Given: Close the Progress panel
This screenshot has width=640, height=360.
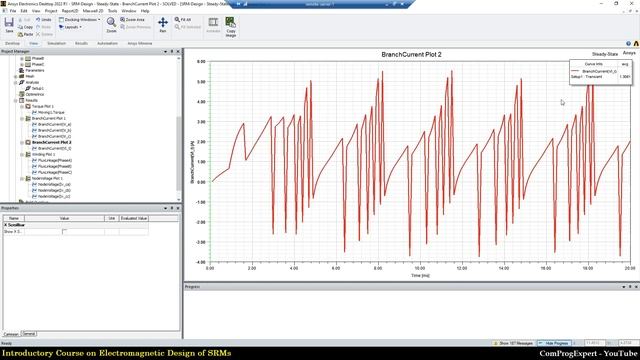Looking at the screenshot, I should pos(636,287).
